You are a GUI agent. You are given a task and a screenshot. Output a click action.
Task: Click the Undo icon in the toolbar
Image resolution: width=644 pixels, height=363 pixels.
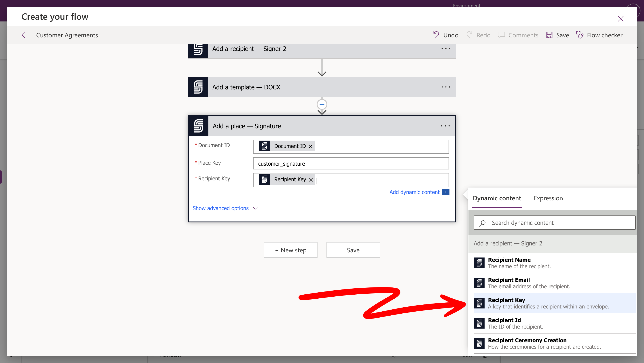436,35
